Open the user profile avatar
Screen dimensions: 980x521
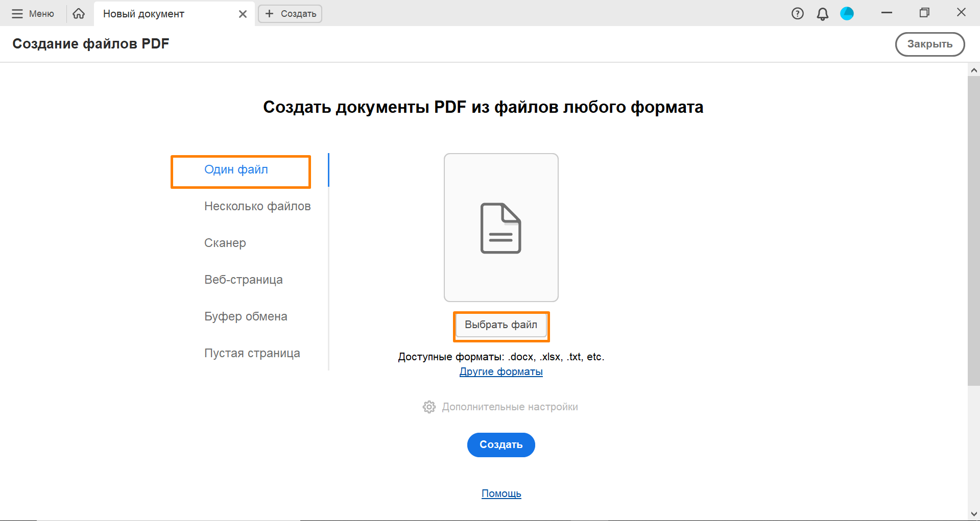point(847,14)
